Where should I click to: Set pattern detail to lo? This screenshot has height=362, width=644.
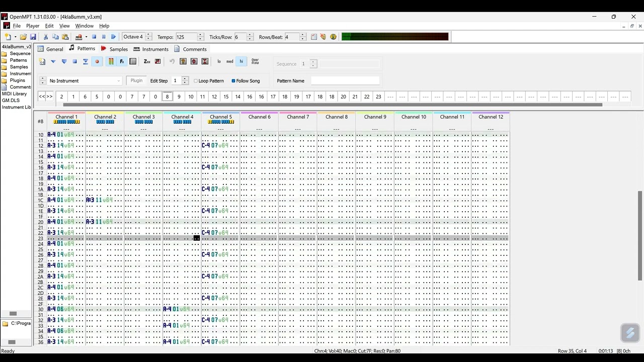(219, 61)
